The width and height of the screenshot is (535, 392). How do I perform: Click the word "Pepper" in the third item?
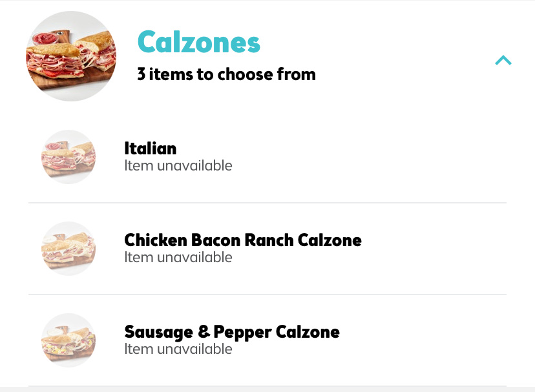point(242,332)
